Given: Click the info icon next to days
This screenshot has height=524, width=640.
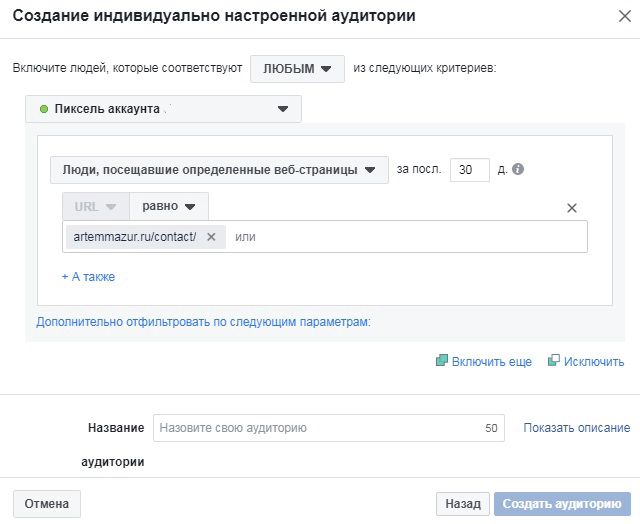Looking at the screenshot, I should [x=518, y=169].
